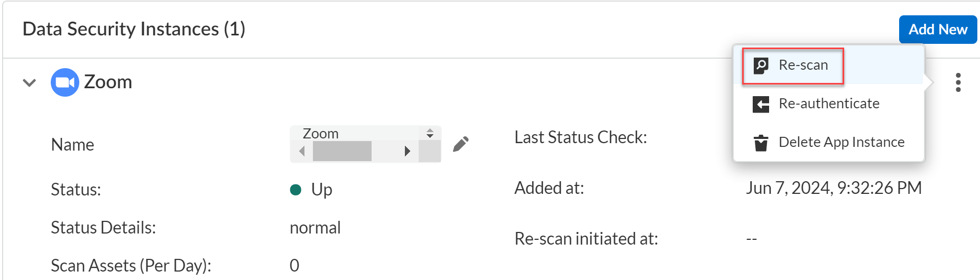Click the Data Security Instances heading
This screenshot has height=280, width=980.
(134, 29)
